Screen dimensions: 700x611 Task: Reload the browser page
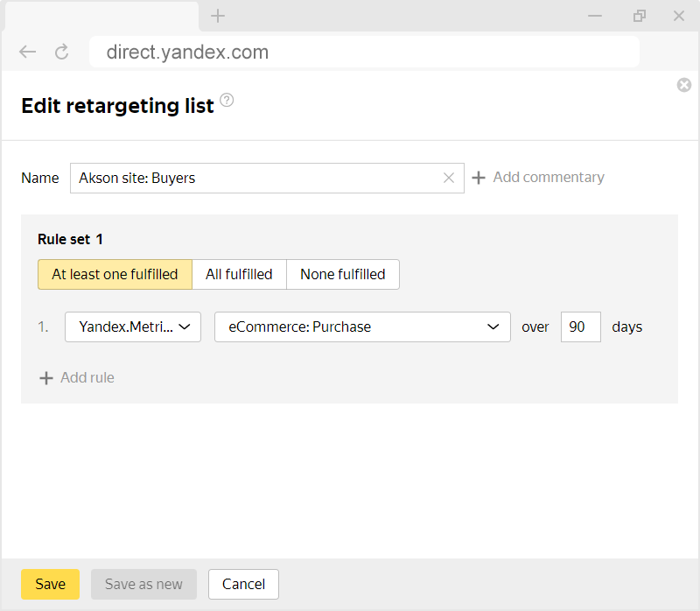point(61,52)
